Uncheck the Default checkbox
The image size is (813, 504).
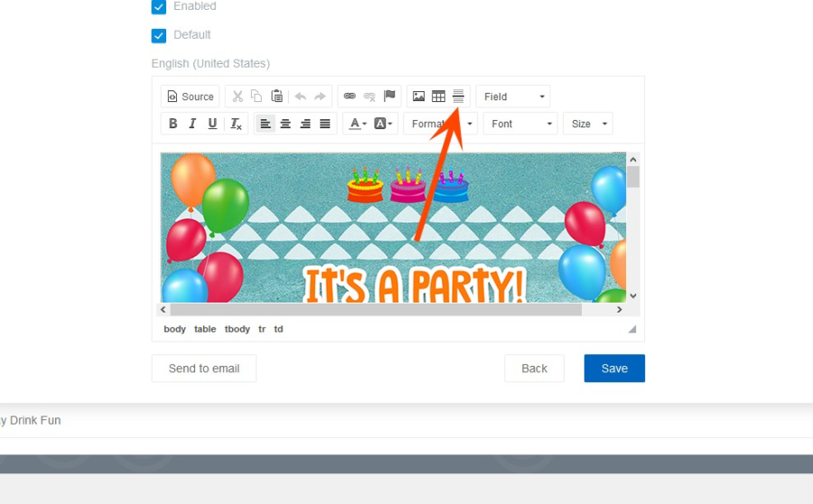click(159, 35)
